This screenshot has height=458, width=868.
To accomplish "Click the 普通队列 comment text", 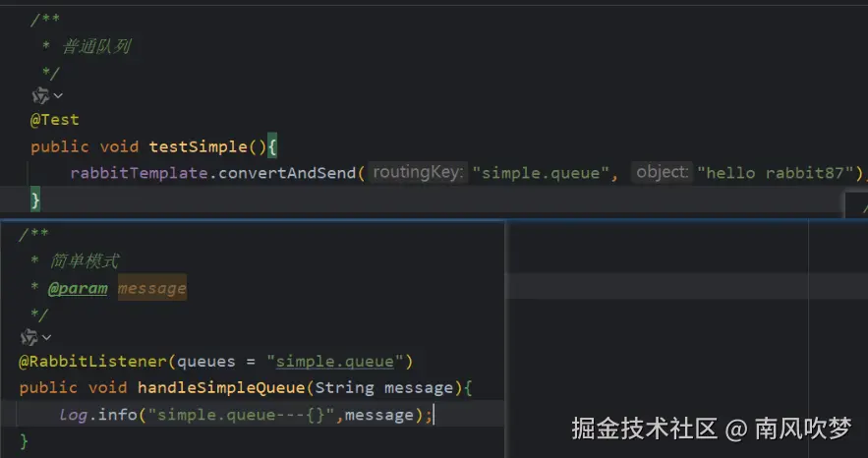I will [96, 47].
